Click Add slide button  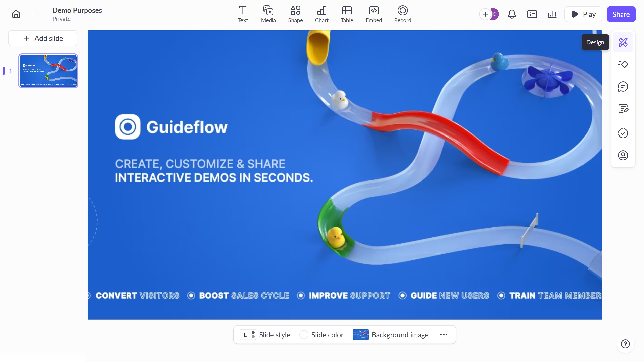(x=43, y=38)
